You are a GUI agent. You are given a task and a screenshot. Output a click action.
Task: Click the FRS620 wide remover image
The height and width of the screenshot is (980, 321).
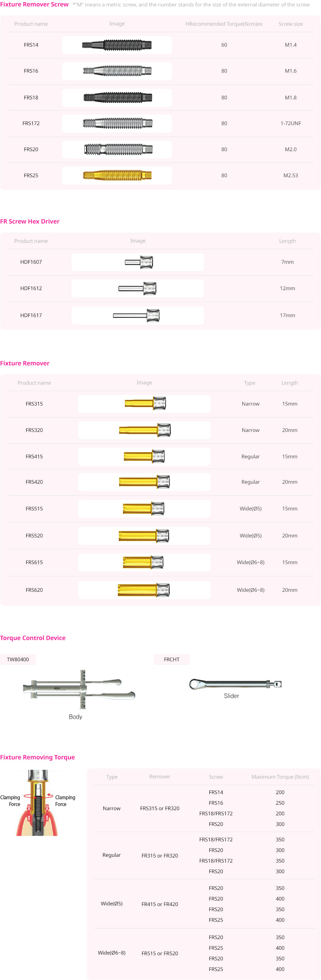[x=143, y=590]
